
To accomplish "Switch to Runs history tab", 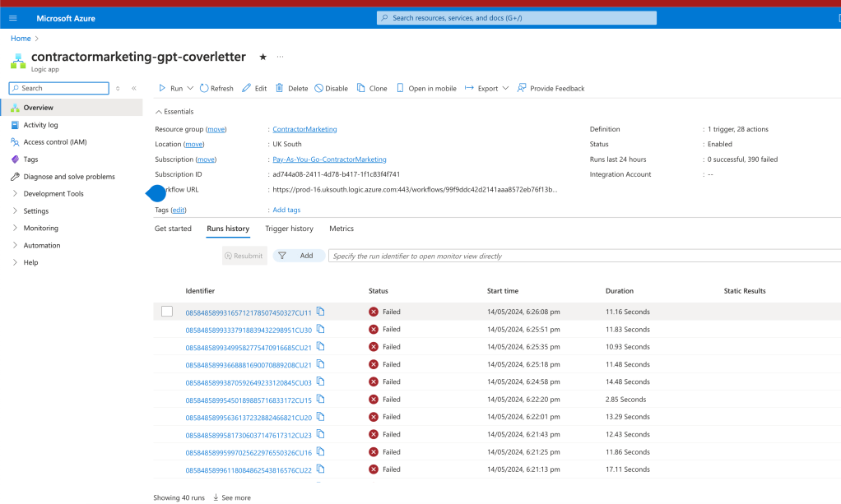I will pyautogui.click(x=228, y=229).
